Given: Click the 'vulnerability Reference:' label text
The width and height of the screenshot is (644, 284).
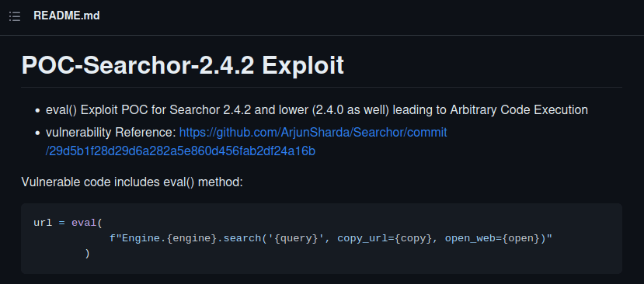Looking at the screenshot, I should pos(111,133).
